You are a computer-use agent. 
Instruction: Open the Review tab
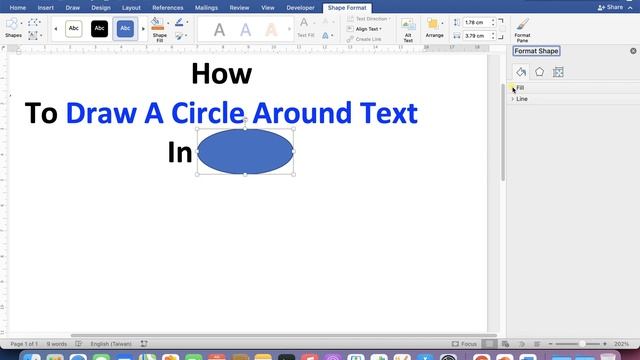tap(239, 8)
